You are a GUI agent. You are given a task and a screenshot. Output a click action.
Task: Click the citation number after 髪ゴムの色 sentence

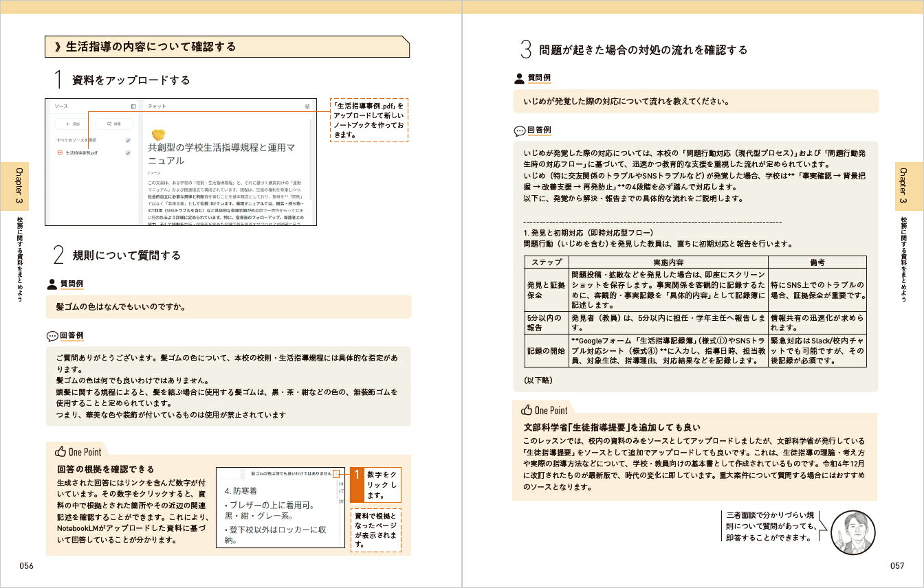tap(335, 473)
